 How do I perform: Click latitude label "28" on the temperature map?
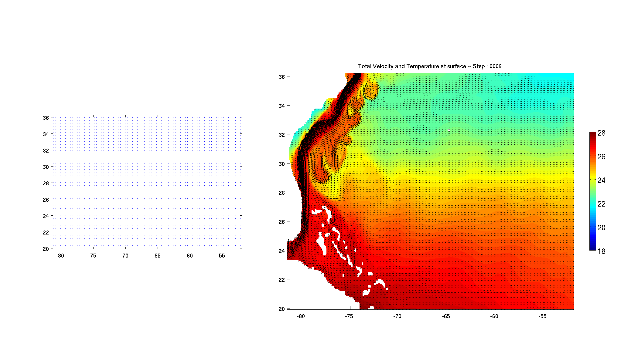pos(282,193)
